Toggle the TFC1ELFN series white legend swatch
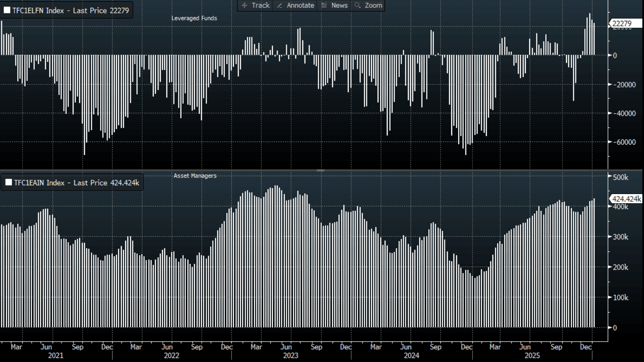Screen dimensions: 644x362 7,10
